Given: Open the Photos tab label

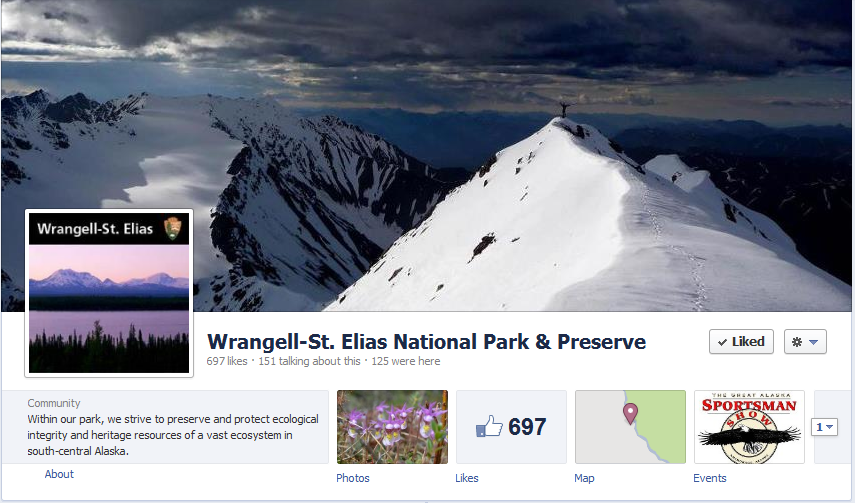Looking at the screenshot, I should pyautogui.click(x=352, y=478).
